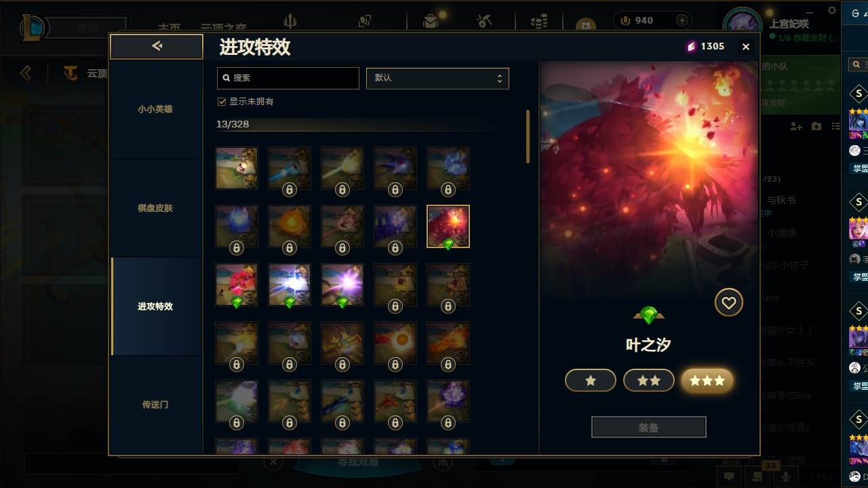Image resolution: width=868 pixels, height=488 pixels.
Task: Select the two-star level toggle
Action: tap(649, 381)
